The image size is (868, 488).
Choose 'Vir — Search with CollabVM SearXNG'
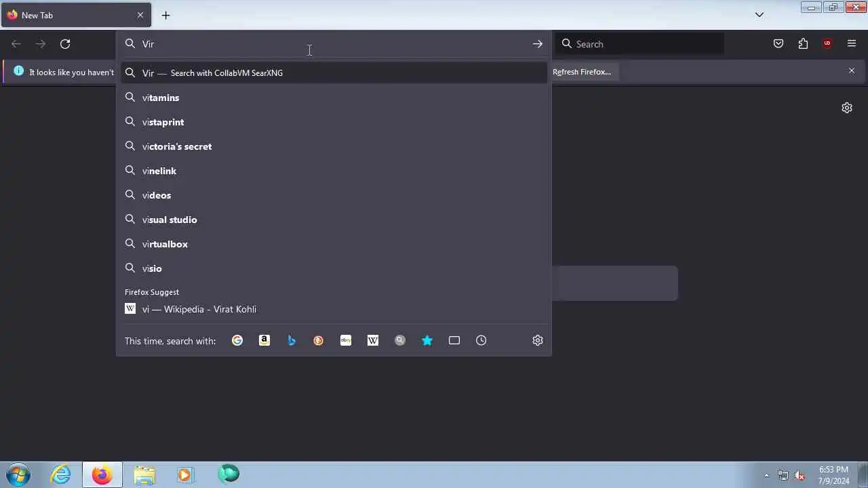pos(334,73)
